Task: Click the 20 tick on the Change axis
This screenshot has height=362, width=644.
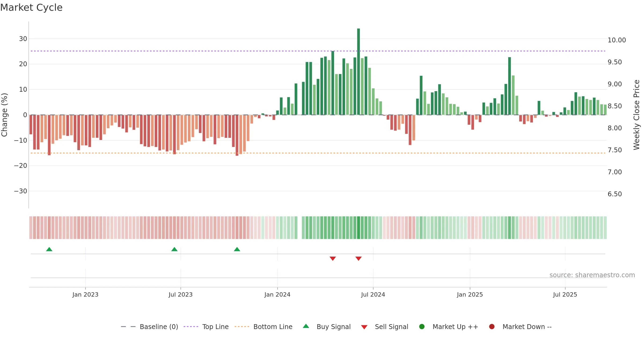Action: tap(23, 64)
